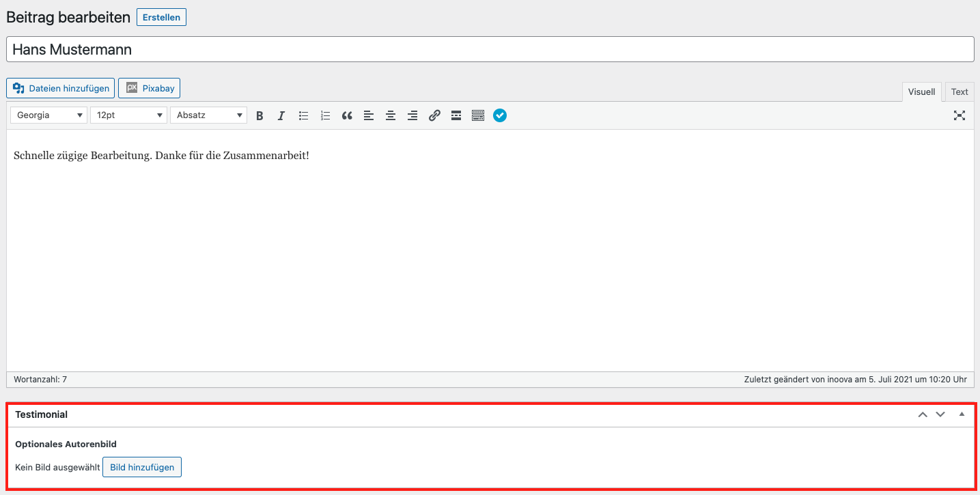Enable distraction-free fullscreen mode
The width and height of the screenshot is (980, 495).
pyautogui.click(x=960, y=115)
